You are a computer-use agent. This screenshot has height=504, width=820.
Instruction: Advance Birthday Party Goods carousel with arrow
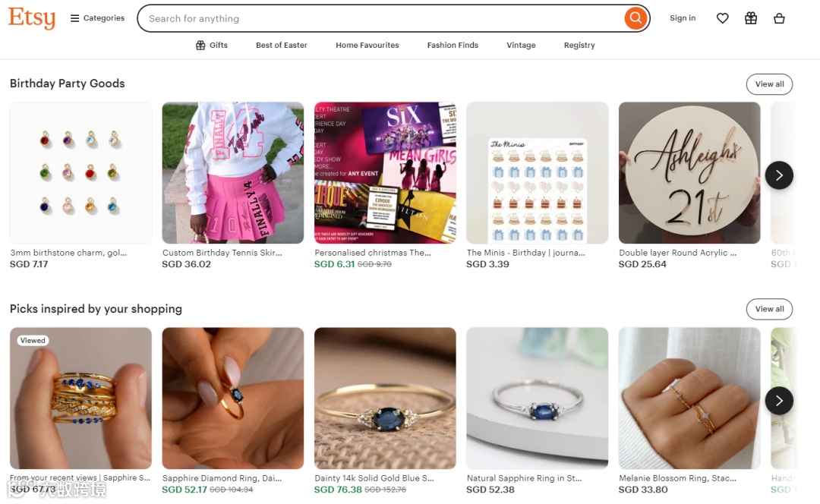point(779,175)
